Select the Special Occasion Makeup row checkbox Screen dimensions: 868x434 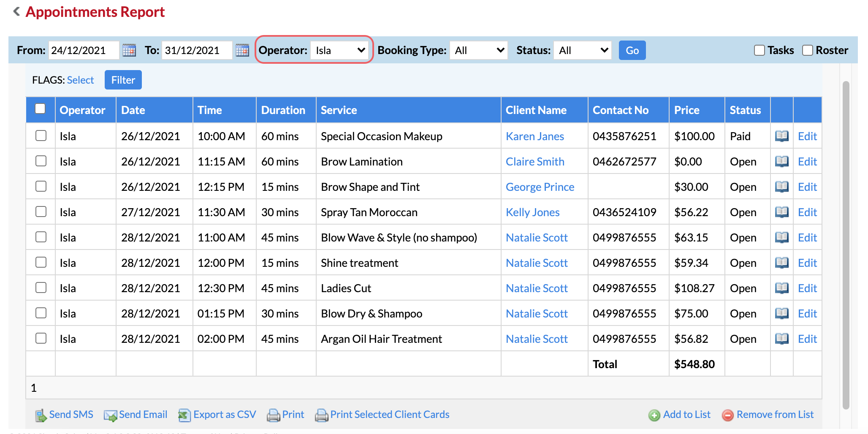pyautogui.click(x=41, y=136)
